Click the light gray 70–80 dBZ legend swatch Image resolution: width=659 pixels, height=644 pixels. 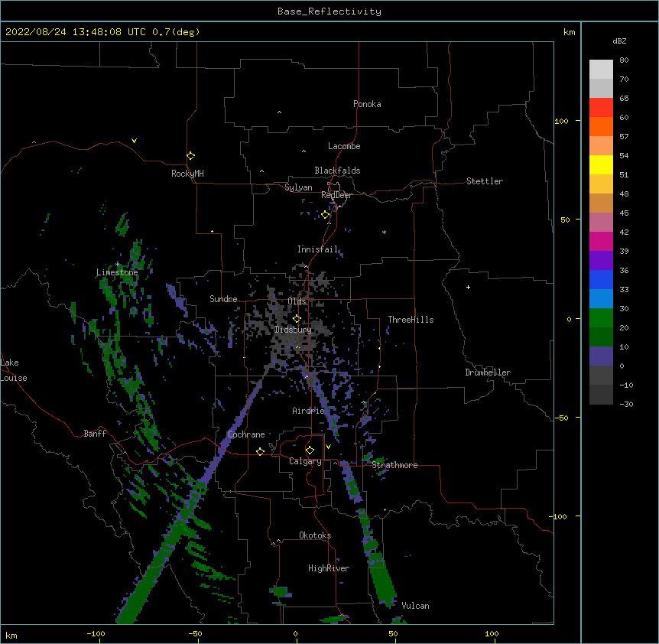click(x=601, y=70)
